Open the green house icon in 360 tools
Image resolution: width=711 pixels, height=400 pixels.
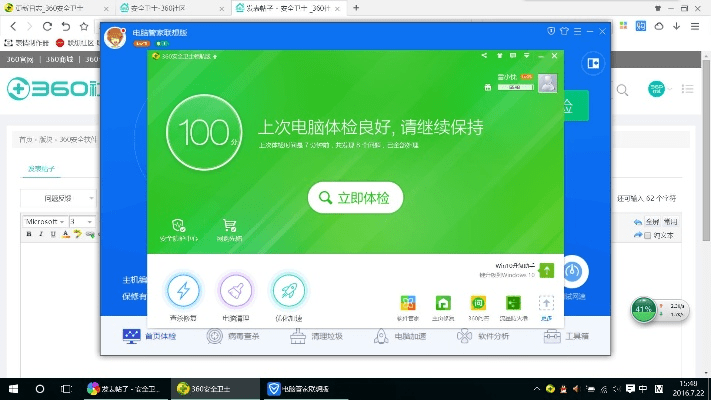coord(443,302)
